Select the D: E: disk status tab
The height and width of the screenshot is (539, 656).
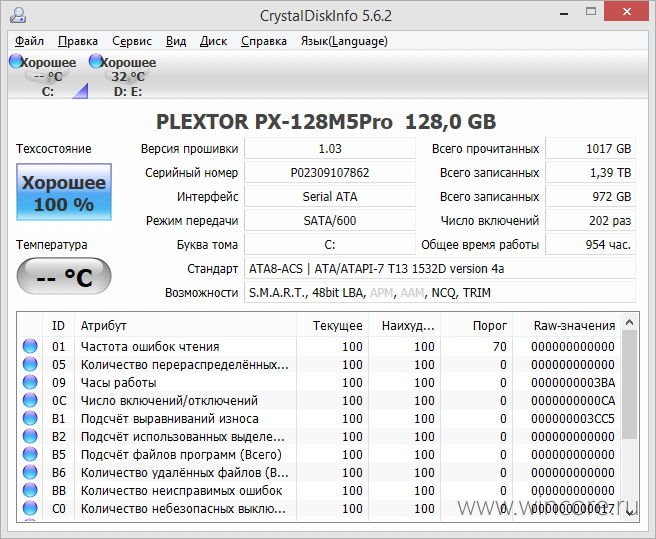click(127, 77)
